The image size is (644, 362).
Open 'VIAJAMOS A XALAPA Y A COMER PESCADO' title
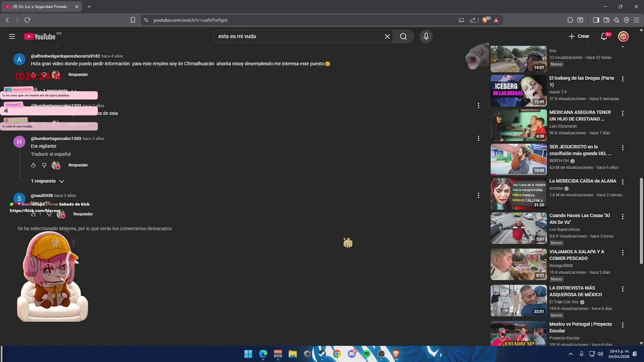pyautogui.click(x=577, y=255)
